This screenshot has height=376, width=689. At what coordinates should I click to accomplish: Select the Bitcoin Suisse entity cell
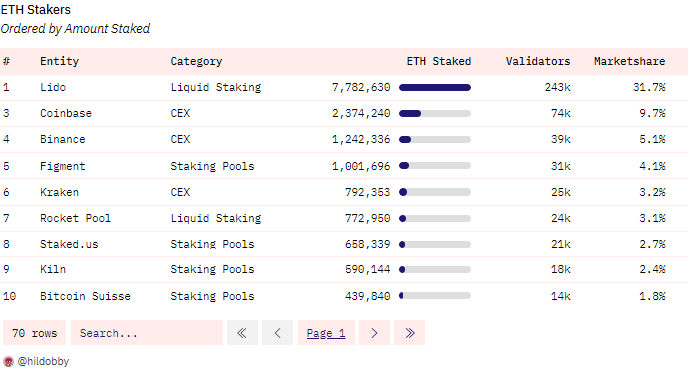85,296
